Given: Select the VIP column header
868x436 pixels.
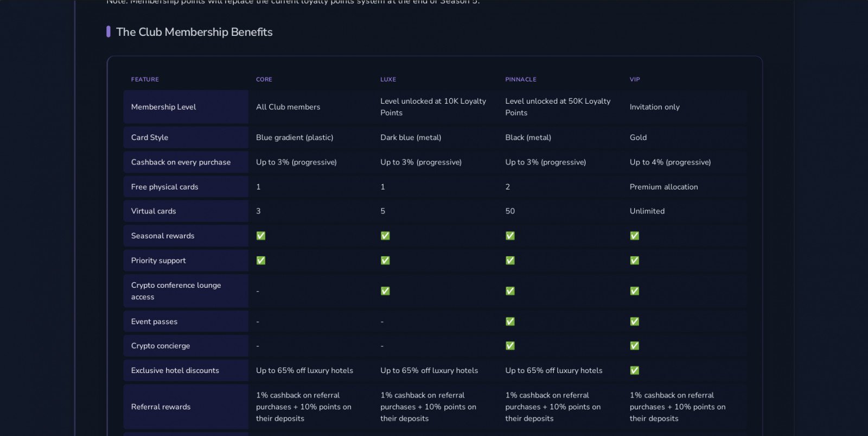Looking at the screenshot, I should click(635, 79).
